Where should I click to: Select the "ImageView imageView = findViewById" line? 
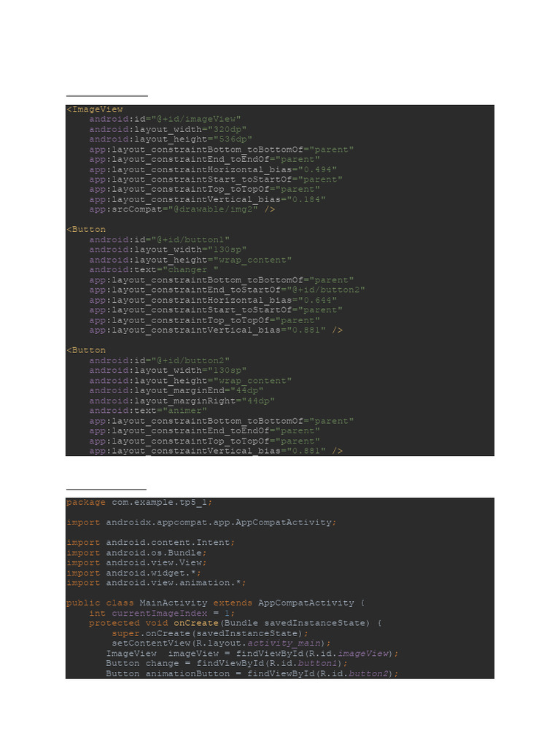(252, 654)
